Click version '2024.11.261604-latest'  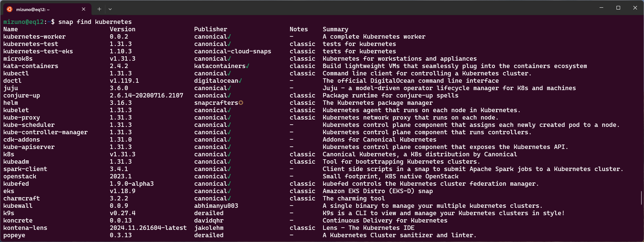click(148, 228)
